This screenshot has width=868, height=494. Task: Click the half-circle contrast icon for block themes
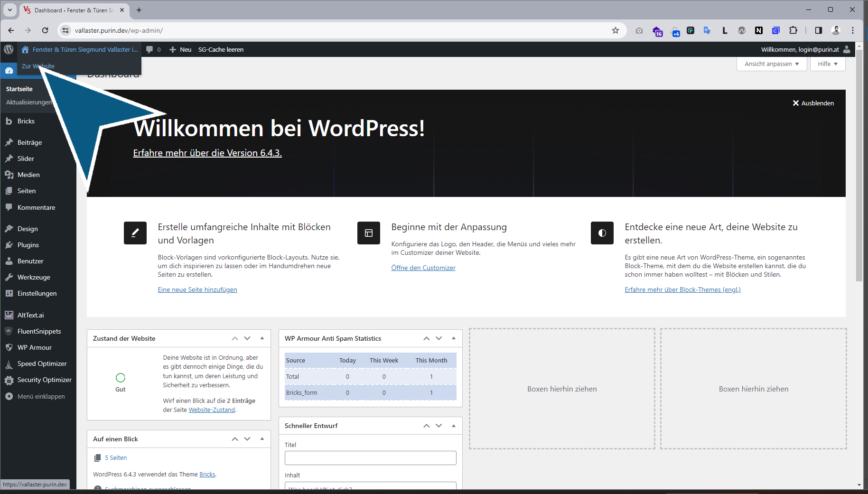pyautogui.click(x=602, y=233)
